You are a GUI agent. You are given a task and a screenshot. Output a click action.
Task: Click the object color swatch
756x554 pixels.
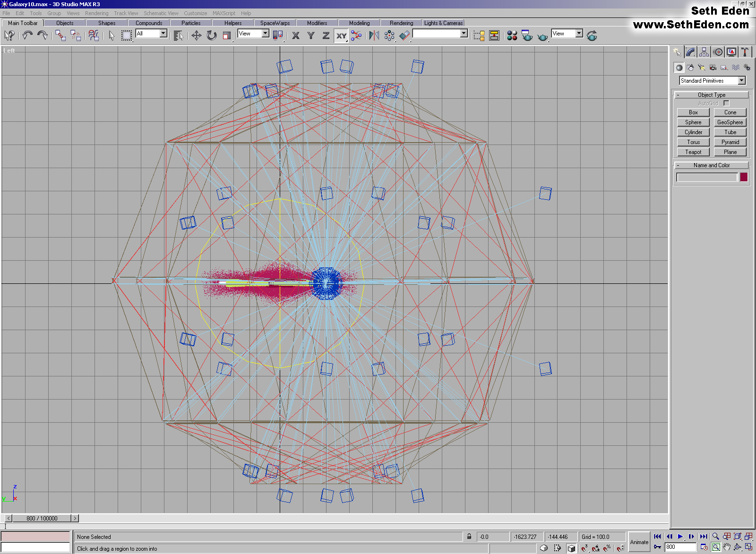click(x=744, y=178)
